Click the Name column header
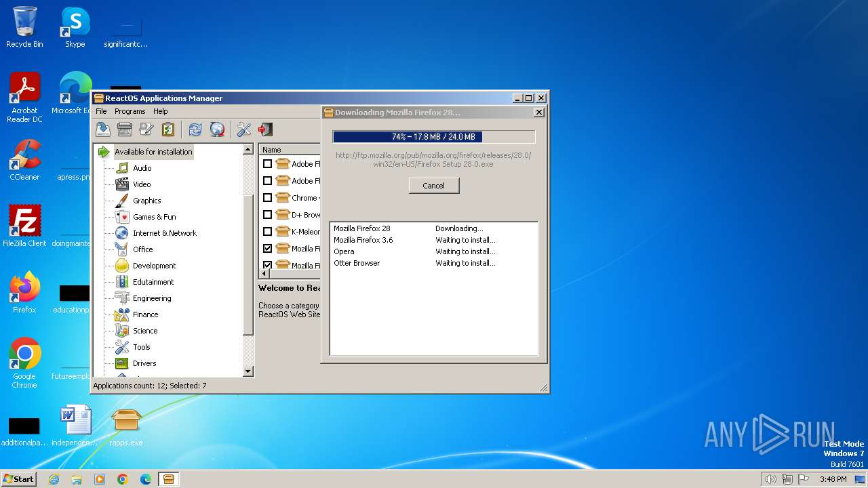The width and height of the screenshot is (868, 488). (290, 150)
